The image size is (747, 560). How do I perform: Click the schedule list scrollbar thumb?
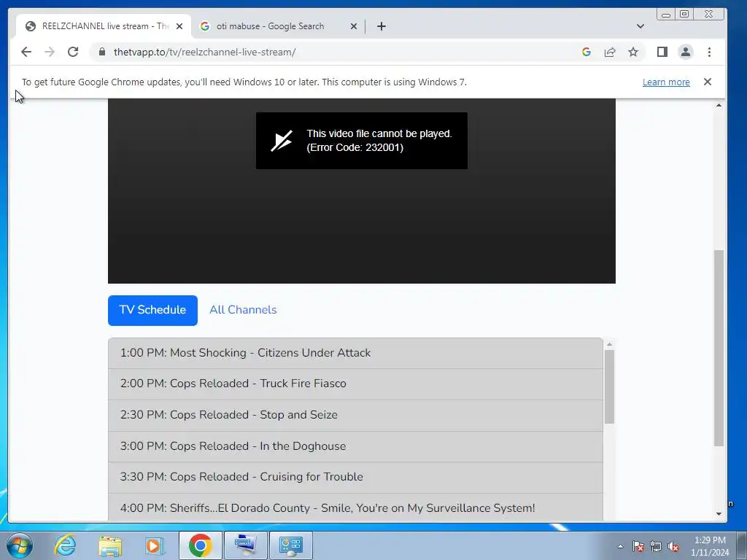[609, 386]
